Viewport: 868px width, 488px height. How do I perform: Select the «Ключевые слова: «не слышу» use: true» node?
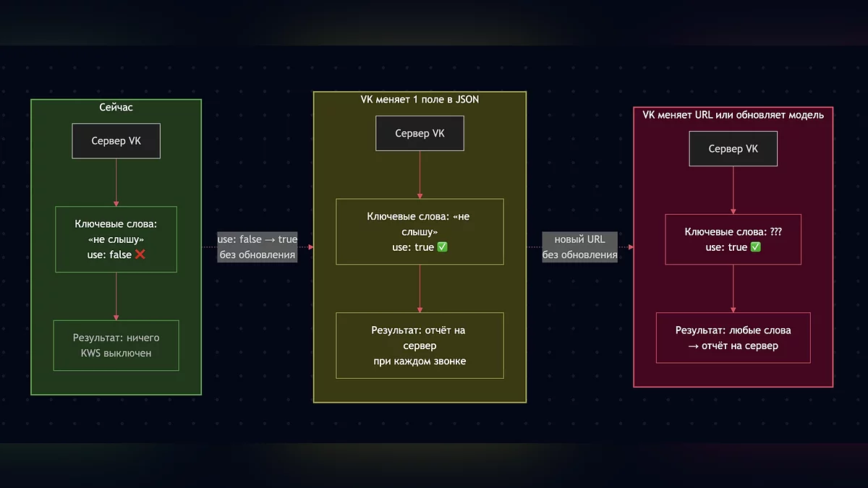coord(420,231)
